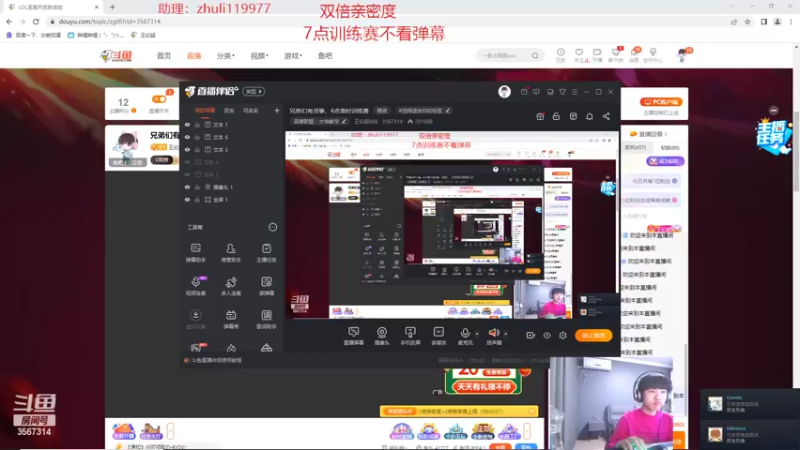Mute the 麦克风 microphone
Screen dimensions: 800x450
465,336
